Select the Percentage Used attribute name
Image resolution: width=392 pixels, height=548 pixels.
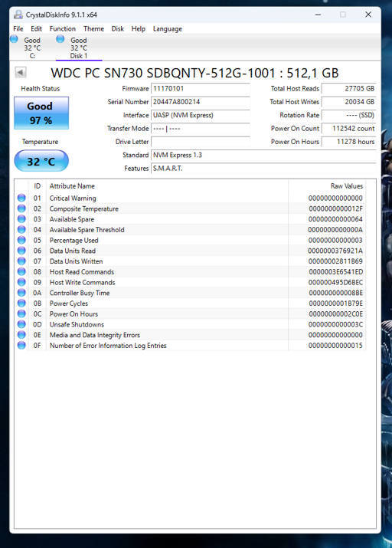point(73,241)
